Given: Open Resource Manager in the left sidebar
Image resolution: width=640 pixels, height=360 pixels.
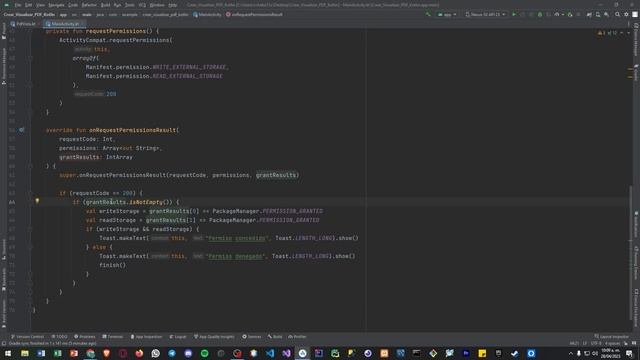Looking at the screenshot, I should [x=4, y=65].
